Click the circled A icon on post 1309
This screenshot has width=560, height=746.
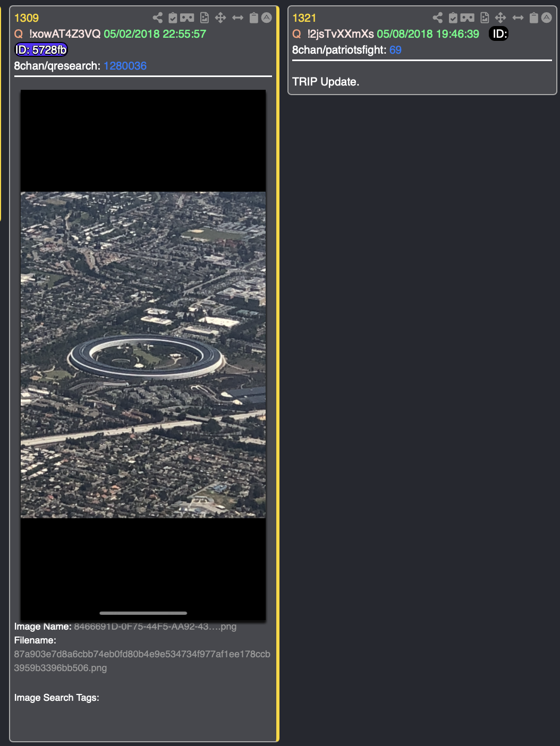point(267,18)
